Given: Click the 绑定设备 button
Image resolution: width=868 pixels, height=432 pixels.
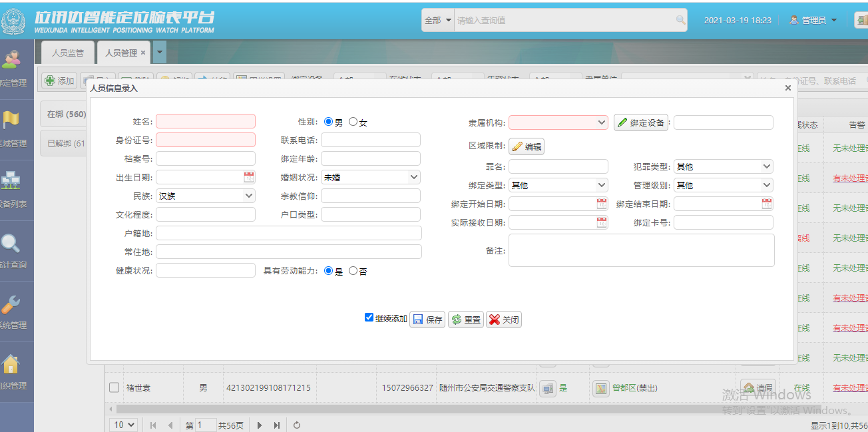Looking at the screenshot, I should 640,122.
